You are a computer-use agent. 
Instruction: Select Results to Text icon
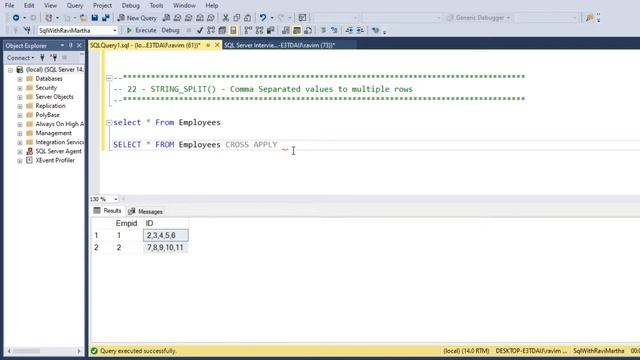point(286,30)
